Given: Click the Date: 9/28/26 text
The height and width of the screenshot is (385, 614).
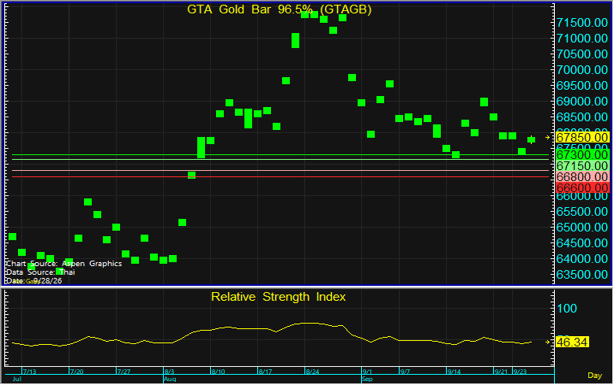Looking at the screenshot, I should click(x=34, y=281).
